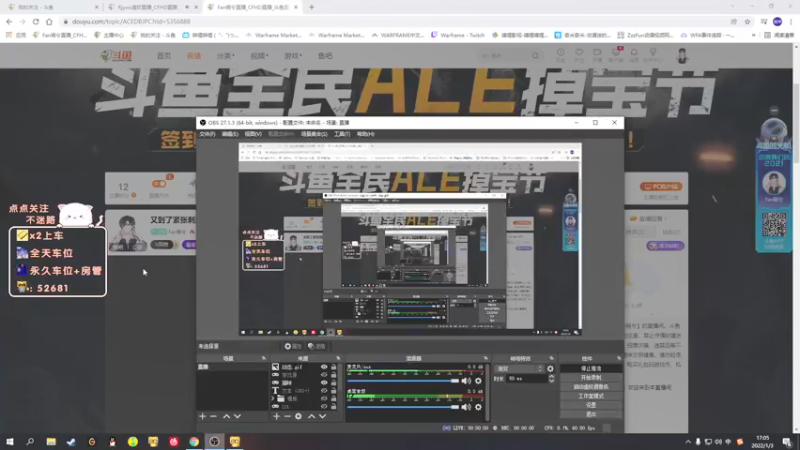Open the 视图(V) menu in OBS
The width and height of the screenshot is (800, 450).
tap(253, 134)
